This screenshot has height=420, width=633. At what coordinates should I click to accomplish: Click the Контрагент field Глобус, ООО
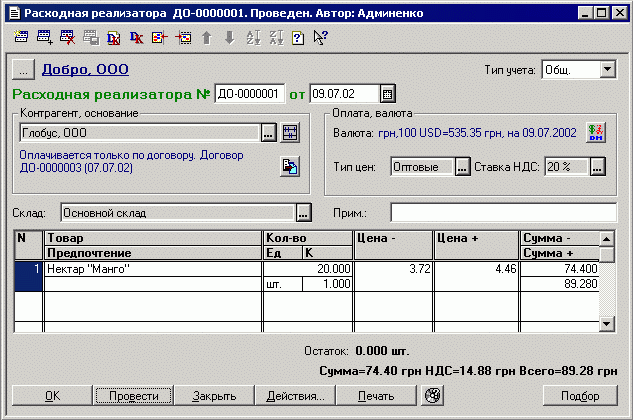coord(139,132)
